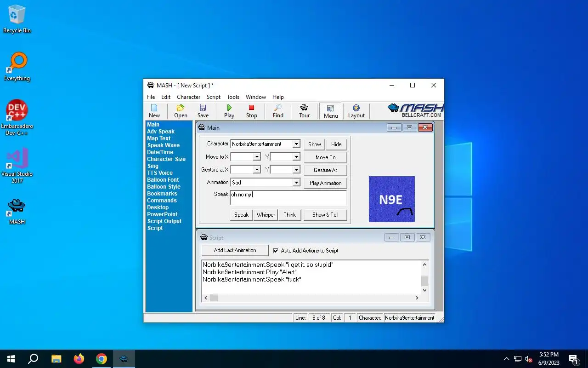The height and width of the screenshot is (368, 588).
Task: Select Speak Wave in the sidebar
Action: pos(164,145)
